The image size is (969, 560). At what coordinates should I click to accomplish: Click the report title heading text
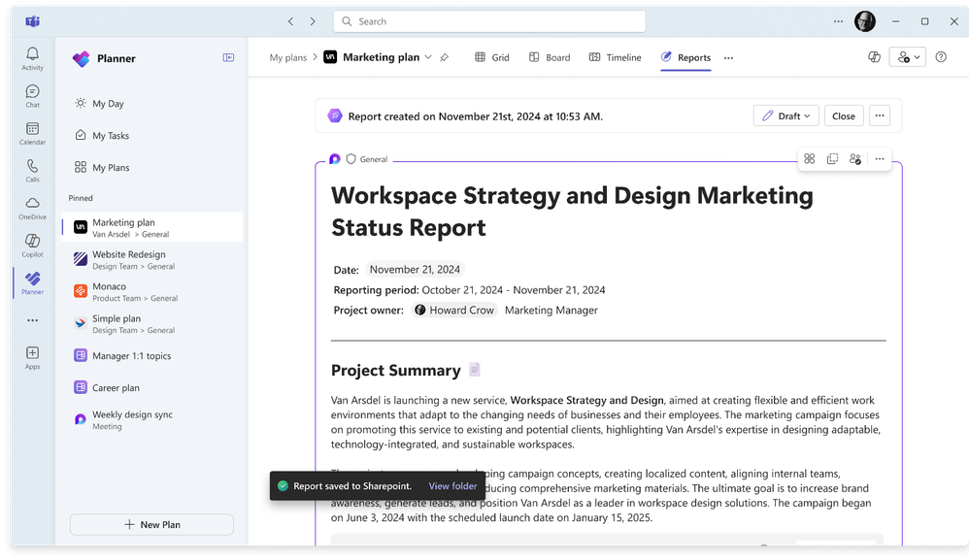(572, 212)
